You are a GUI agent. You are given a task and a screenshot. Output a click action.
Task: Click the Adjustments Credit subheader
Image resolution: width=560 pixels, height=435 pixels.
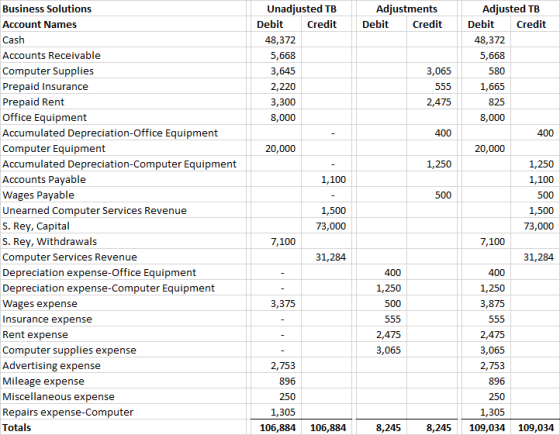click(427, 25)
